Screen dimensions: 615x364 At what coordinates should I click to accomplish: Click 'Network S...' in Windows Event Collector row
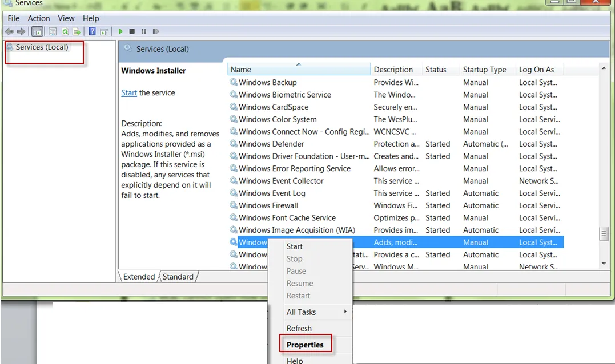tap(538, 181)
